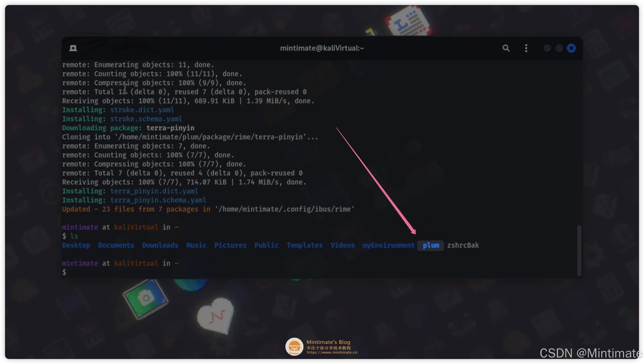Maximize the terminal window

[x=559, y=48]
